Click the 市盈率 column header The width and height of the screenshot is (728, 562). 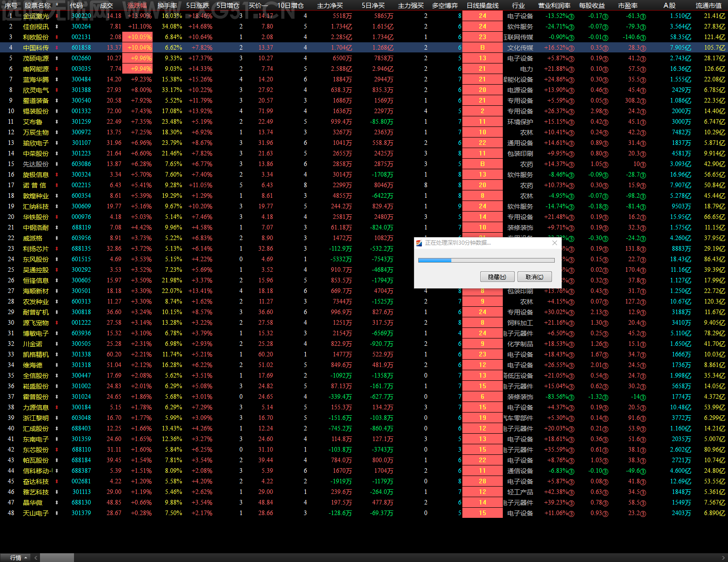click(628, 6)
